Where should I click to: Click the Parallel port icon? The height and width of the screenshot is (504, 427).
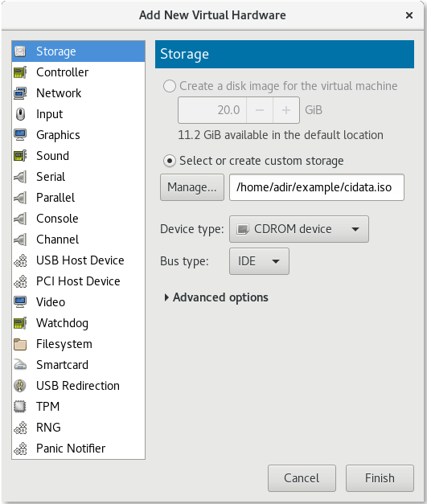20,198
